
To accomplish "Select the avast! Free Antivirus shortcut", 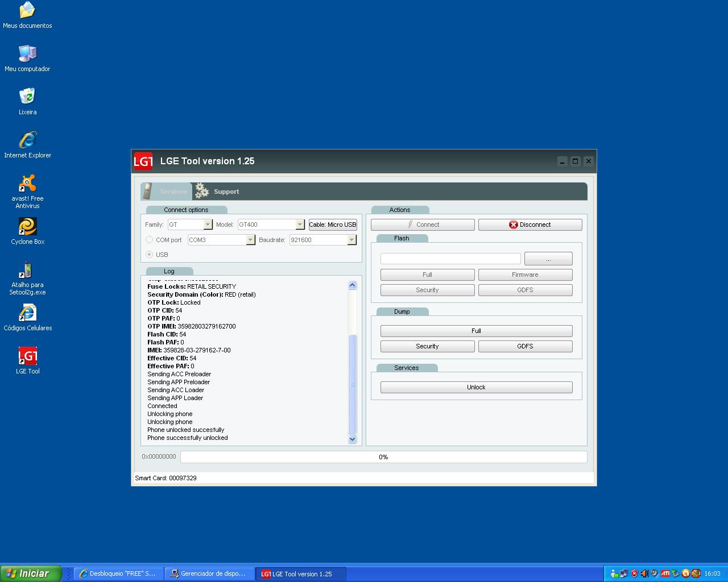I will pos(27,192).
